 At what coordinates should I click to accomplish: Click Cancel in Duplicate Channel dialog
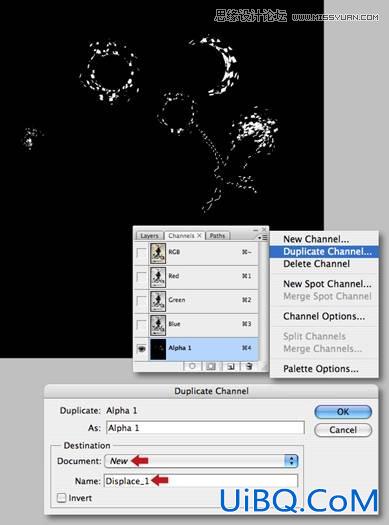[x=343, y=430]
